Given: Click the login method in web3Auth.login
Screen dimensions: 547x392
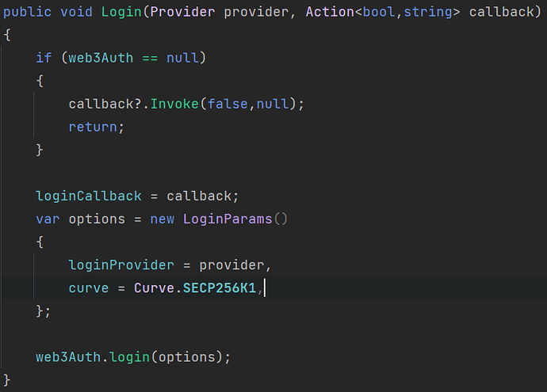Looking at the screenshot, I should (x=129, y=356).
